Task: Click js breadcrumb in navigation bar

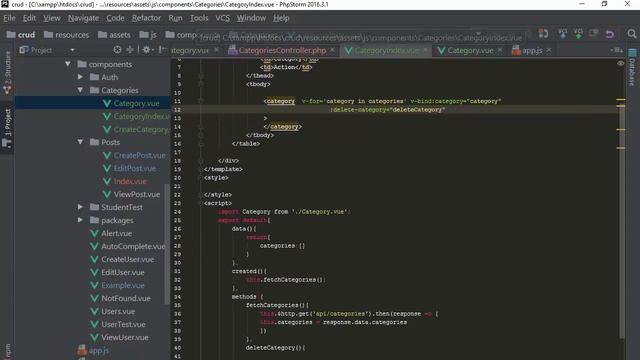Action: [x=148, y=35]
